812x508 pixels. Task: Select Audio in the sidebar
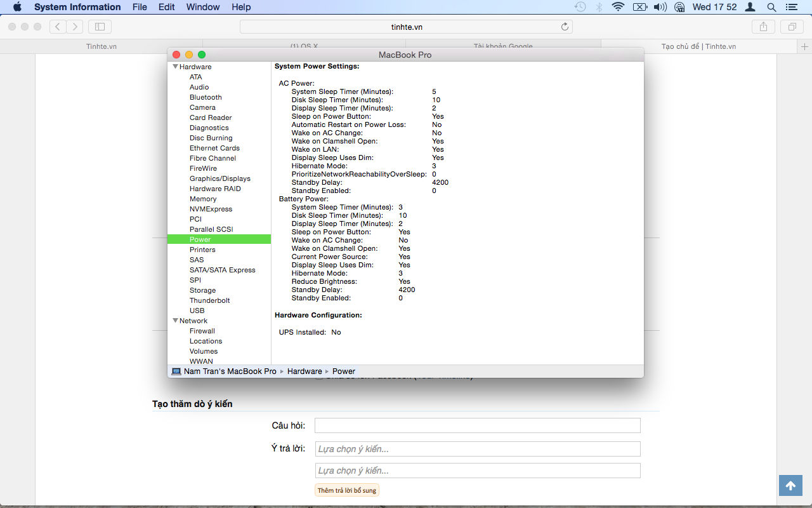(x=199, y=87)
